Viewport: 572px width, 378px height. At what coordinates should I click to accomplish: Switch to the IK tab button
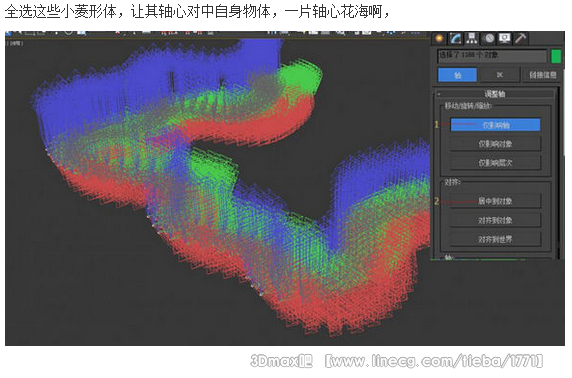[499, 75]
